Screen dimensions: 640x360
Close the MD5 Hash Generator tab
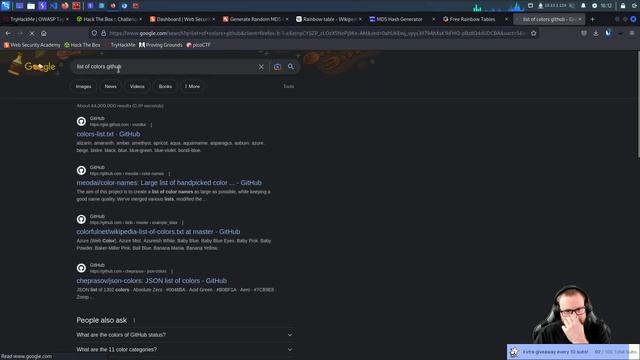433,19
